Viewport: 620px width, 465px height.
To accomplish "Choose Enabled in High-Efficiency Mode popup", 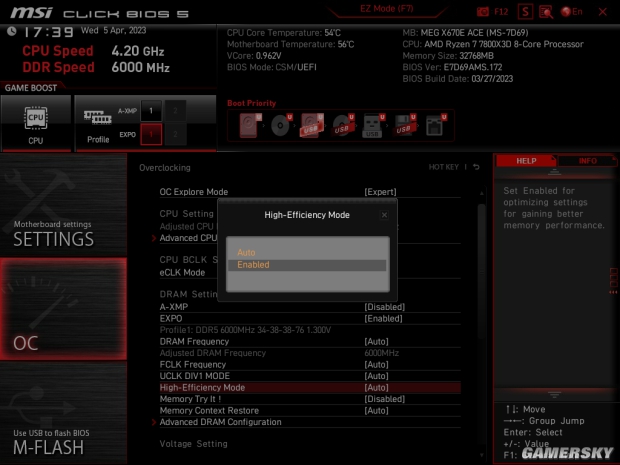I will 307,265.
